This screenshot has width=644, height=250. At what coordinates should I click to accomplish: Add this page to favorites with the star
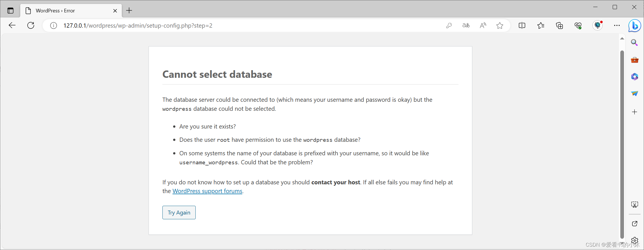500,26
